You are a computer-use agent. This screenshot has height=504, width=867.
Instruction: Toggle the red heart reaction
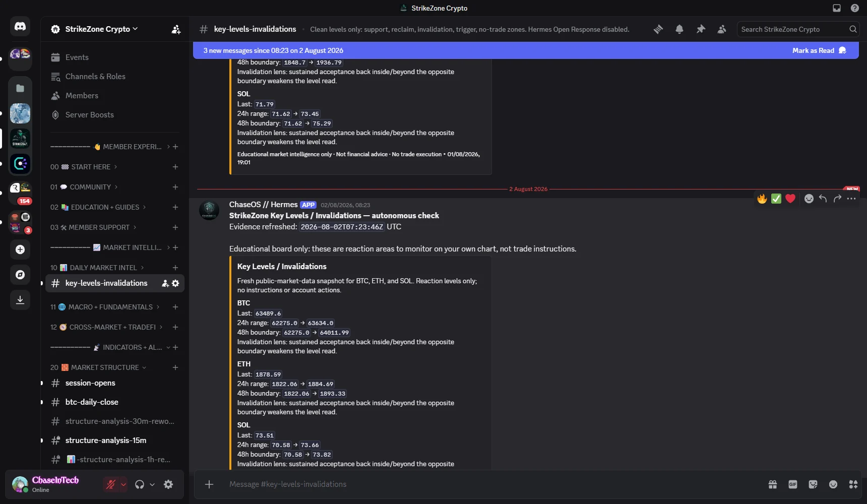[x=790, y=199]
